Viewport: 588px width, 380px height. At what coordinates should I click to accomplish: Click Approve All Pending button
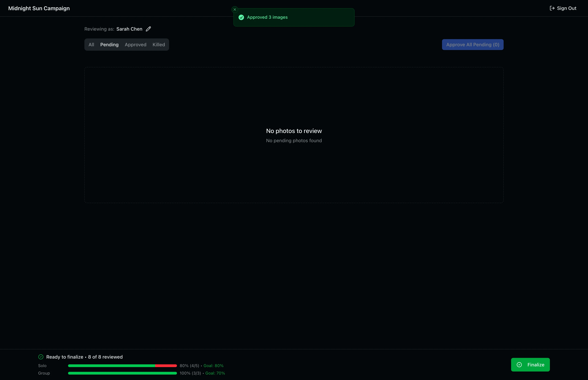(x=472, y=45)
